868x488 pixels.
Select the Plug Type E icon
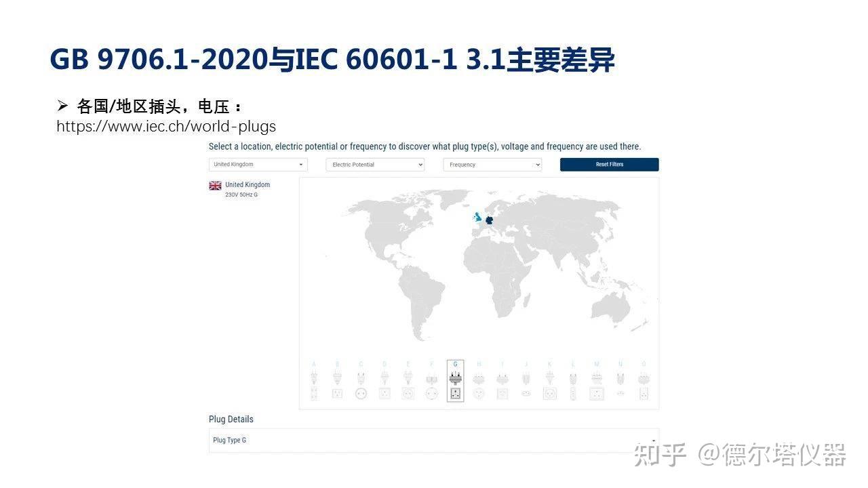tap(408, 380)
